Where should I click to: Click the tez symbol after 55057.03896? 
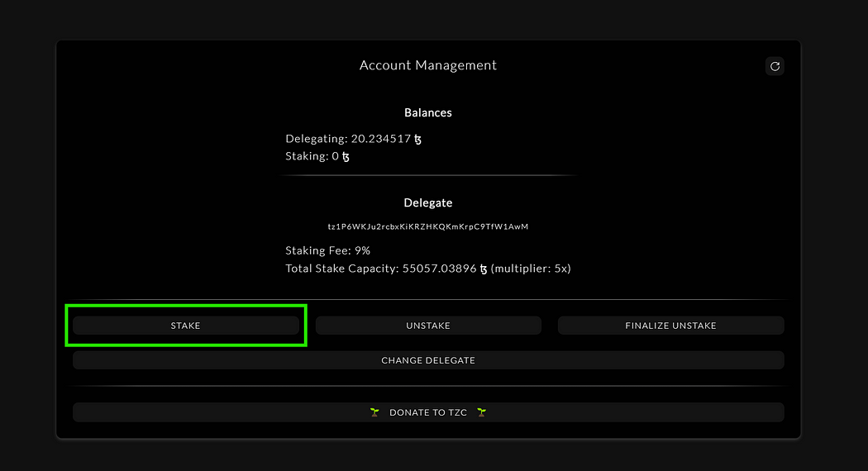tap(484, 269)
